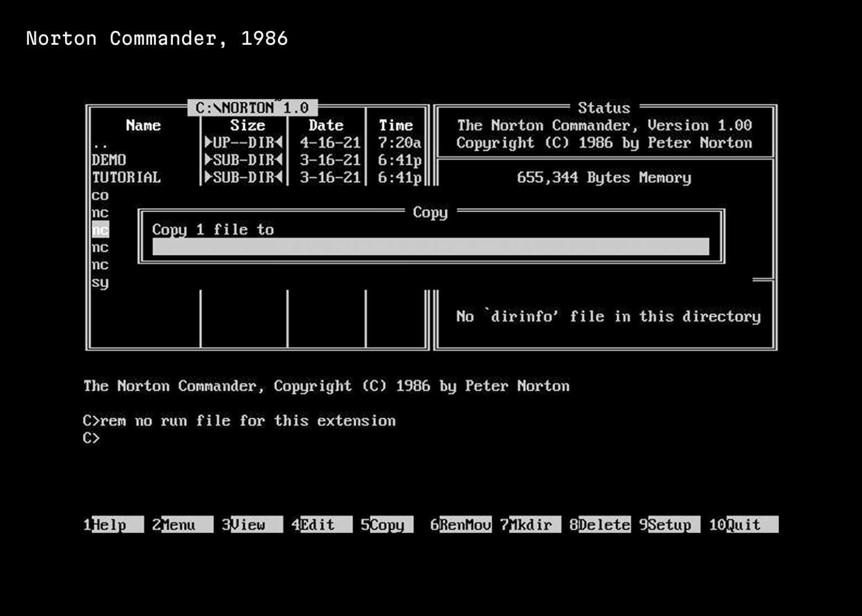Click the UP--DIR size cell
Viewport: 862px width, 616px height.
coord(244,143)
